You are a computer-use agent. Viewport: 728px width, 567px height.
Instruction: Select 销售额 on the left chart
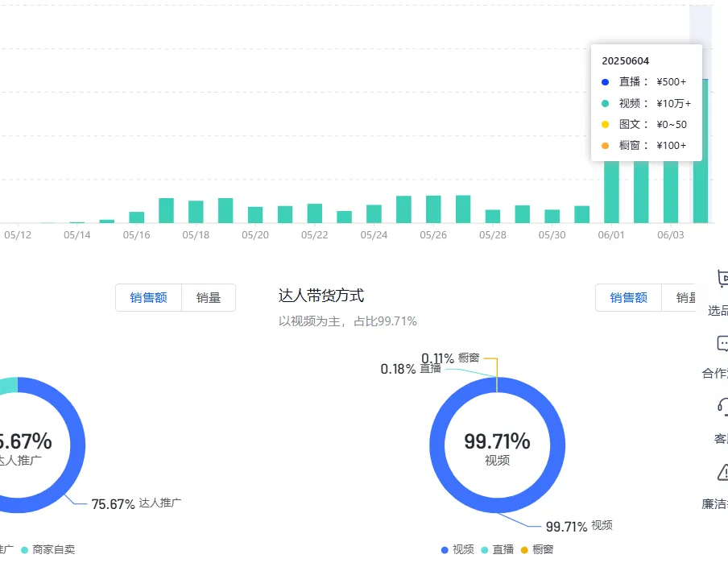148,297
